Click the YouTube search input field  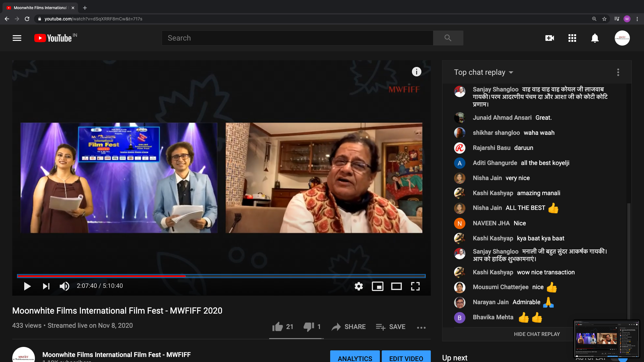point(297,38)
